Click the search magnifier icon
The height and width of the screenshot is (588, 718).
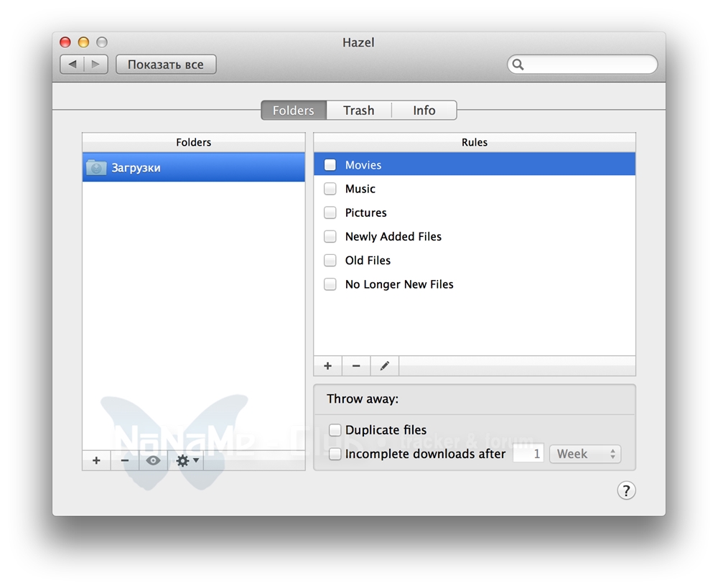point(518,64)
